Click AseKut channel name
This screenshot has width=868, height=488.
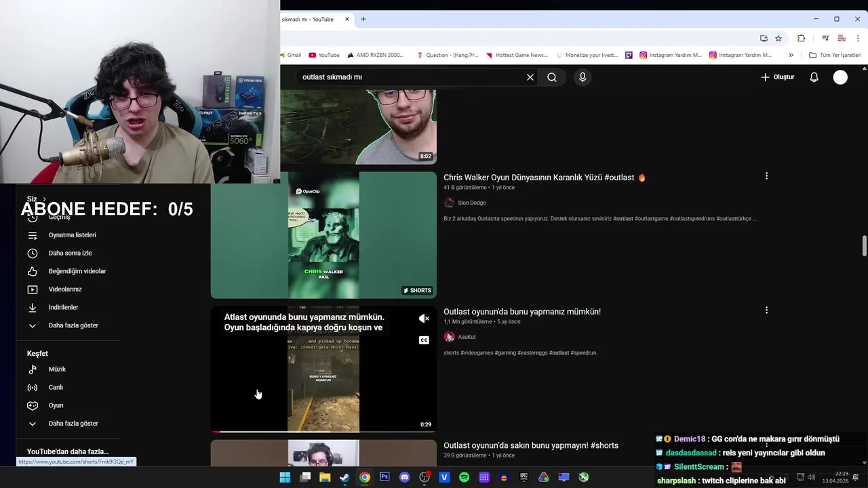point(467,337)
